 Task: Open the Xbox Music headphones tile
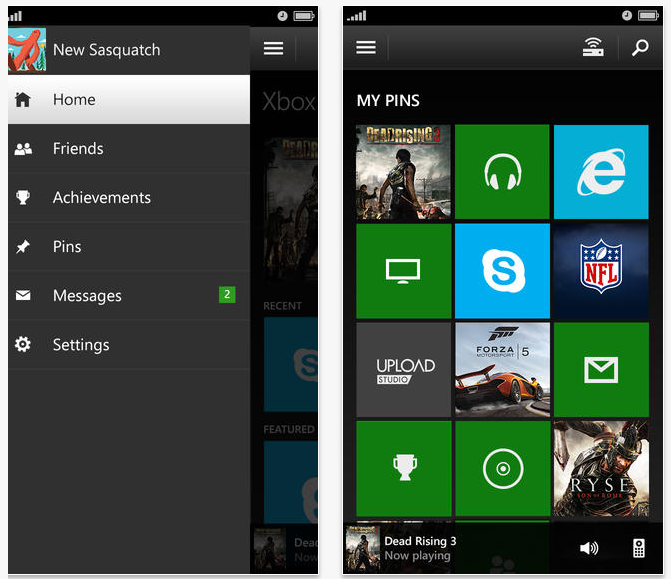502,172
